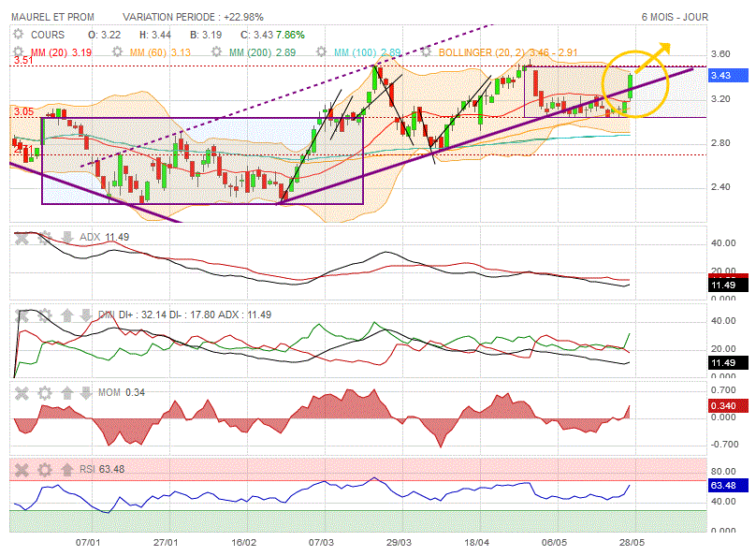Click the MM (60) 3.13 legend label
The width and height of the screenshot is (756, 556).
tap(160, 52)
